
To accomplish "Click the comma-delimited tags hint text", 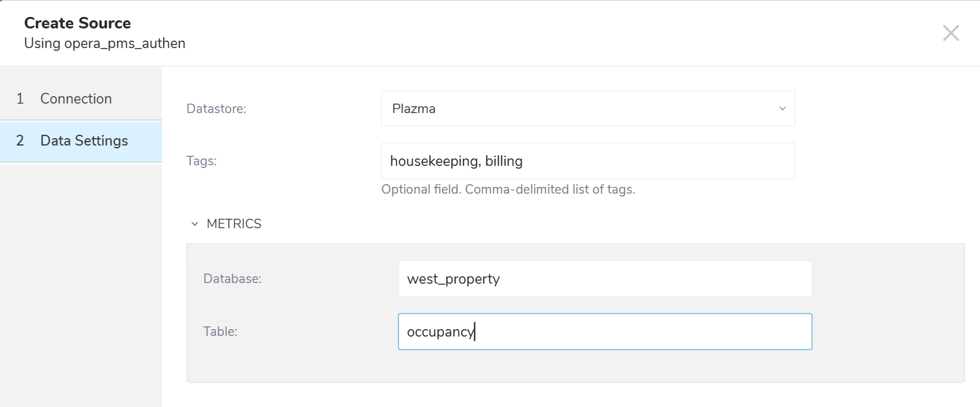I will (x=508, y=190).
